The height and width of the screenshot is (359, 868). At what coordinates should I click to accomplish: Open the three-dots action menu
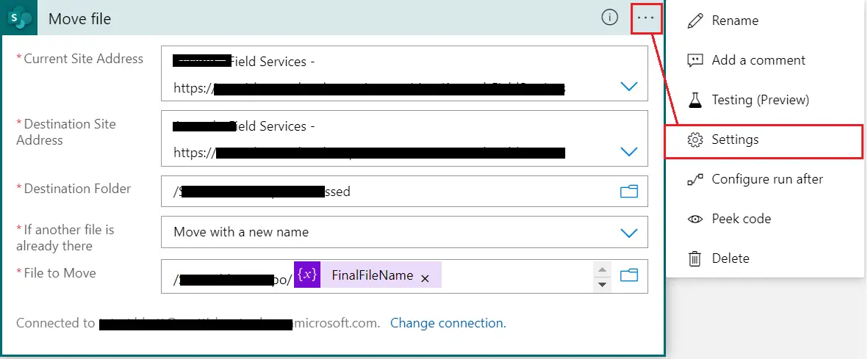tap(646, 18)
